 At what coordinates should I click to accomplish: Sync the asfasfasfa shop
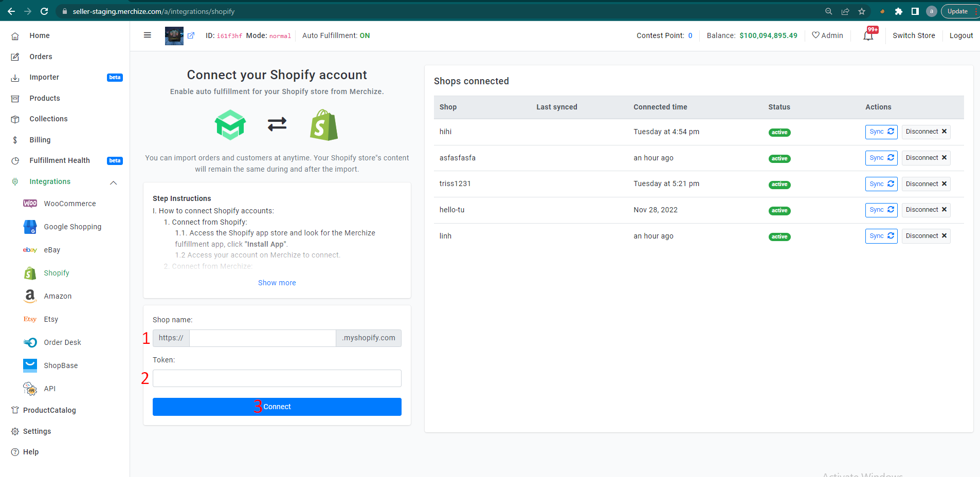(881, 158)
